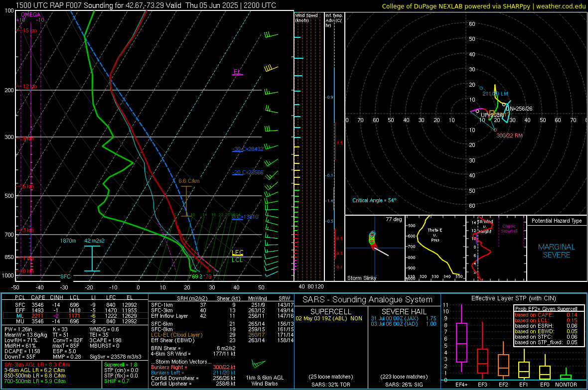
Task: Click 'Sfc-3km AGL LR = 8.3 C/km'
Action: pos(37,365)
